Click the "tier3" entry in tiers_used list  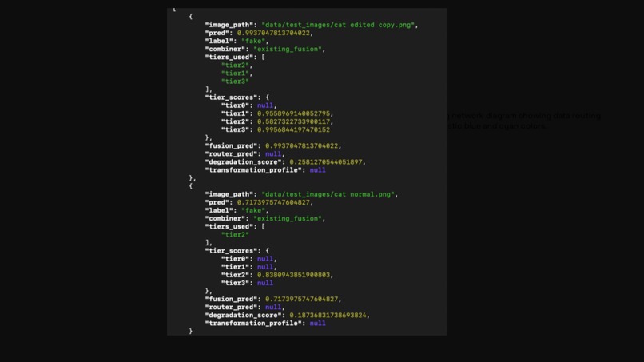click(x=235, y=82)
